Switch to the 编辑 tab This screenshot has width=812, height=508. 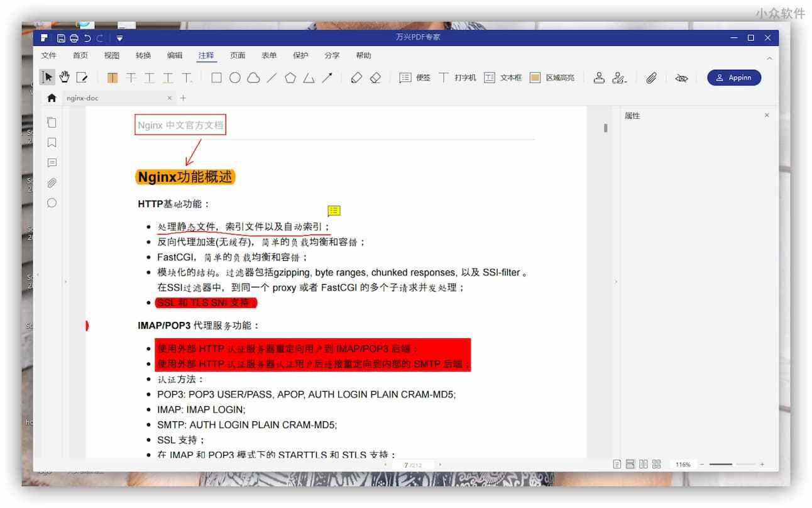[175, 55]
